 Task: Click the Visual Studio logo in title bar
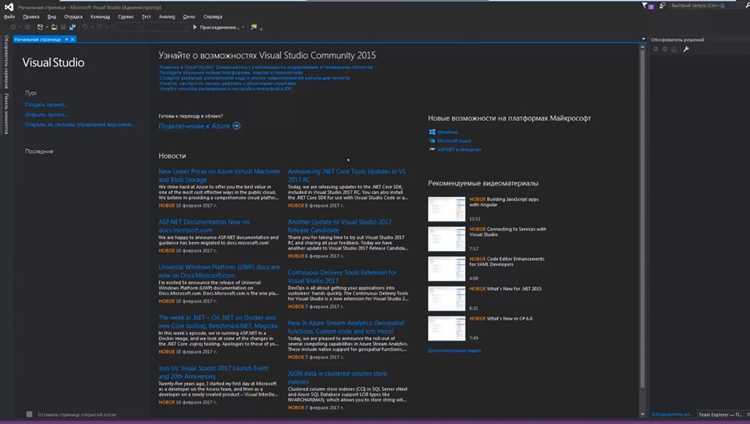tap(9, 7)
